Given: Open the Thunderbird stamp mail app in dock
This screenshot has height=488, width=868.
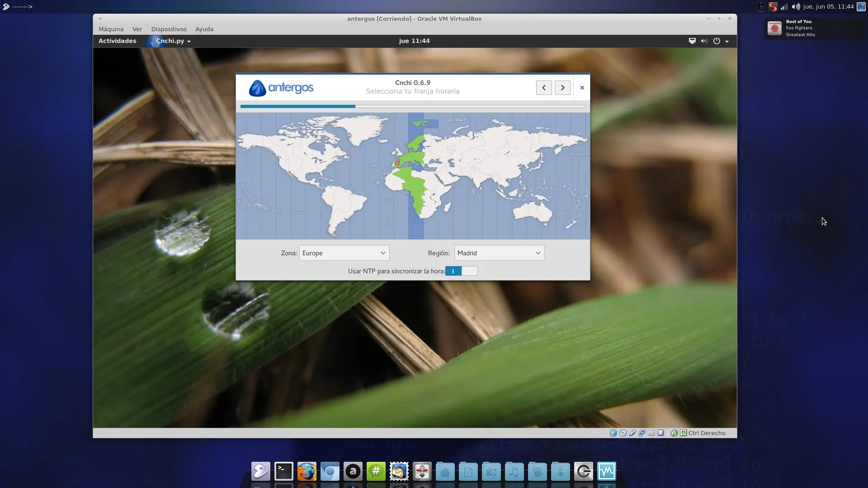Looking at the screenshot, I should (399, 471).
